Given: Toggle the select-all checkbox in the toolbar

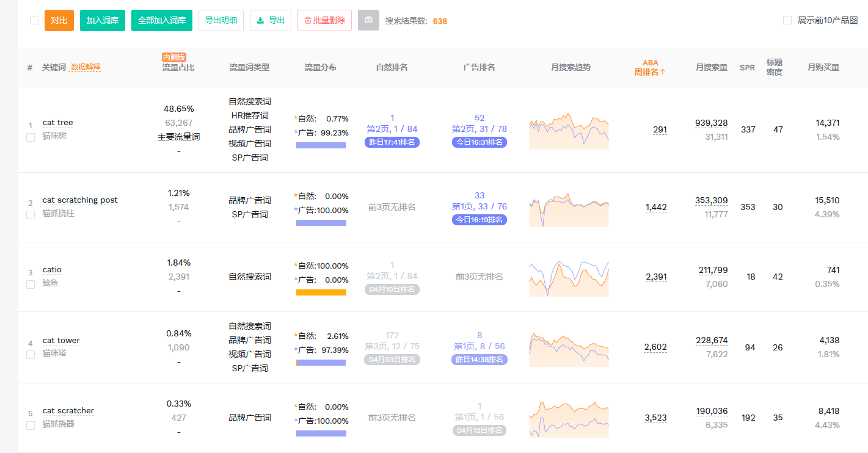Looking at the screenshot, I should coord(34,20).
